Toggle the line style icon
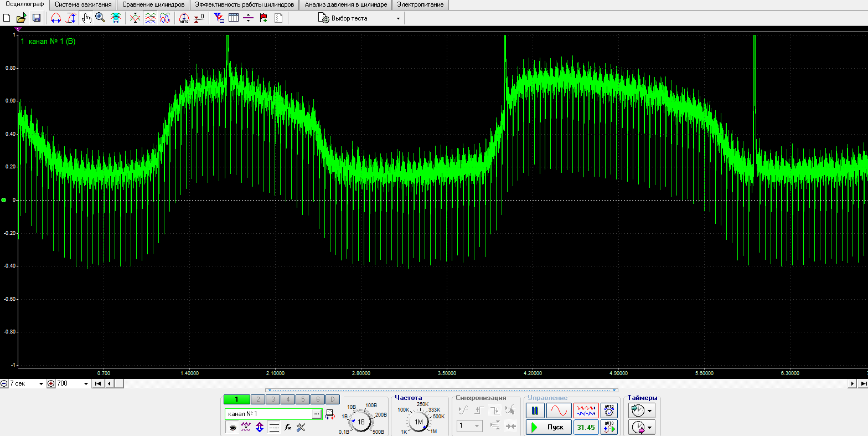The height and width of the screenshot is (436, 868). point(273,427)
